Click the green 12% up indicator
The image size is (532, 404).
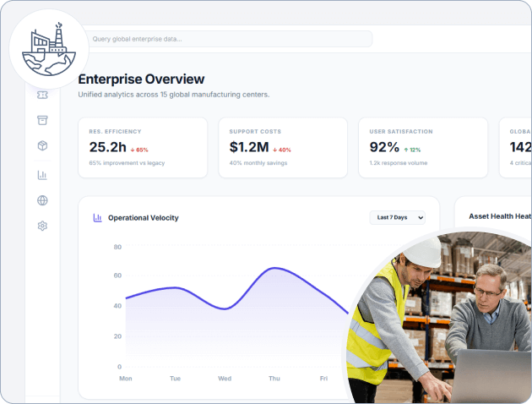pos(412,150)
